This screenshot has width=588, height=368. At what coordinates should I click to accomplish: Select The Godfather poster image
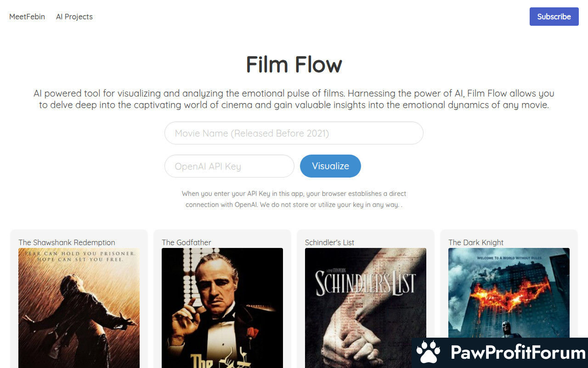coord(222,308)
